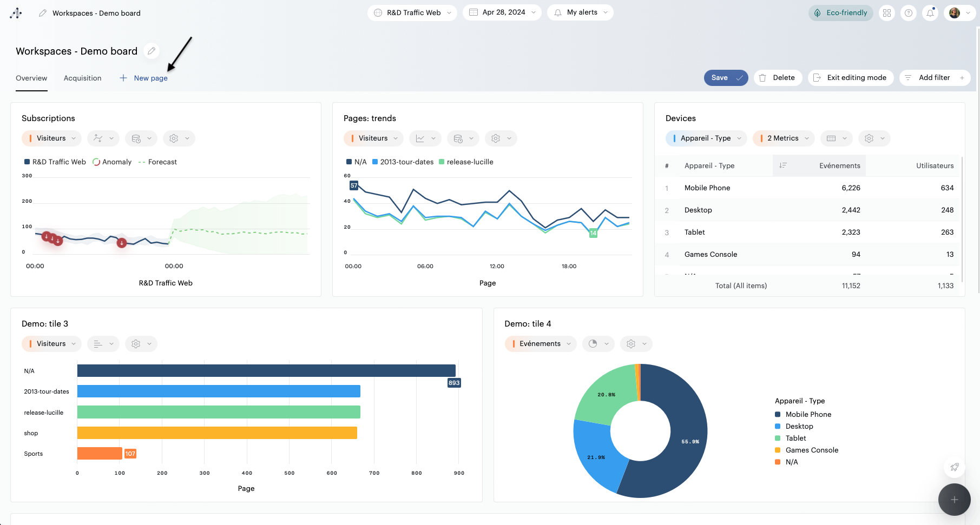Expand the 2 Metrics dropdown in Devices
The width and height of the screenshot is (980, 525).
click(784, 138)
